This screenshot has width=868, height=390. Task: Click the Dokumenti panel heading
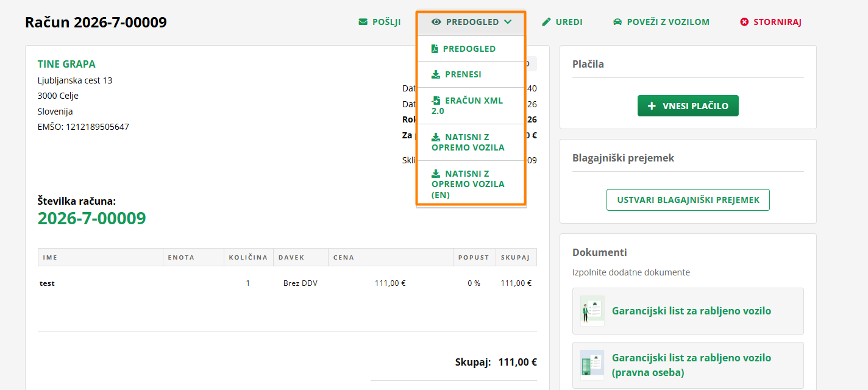pyautogui.click(x=600, y=252)
